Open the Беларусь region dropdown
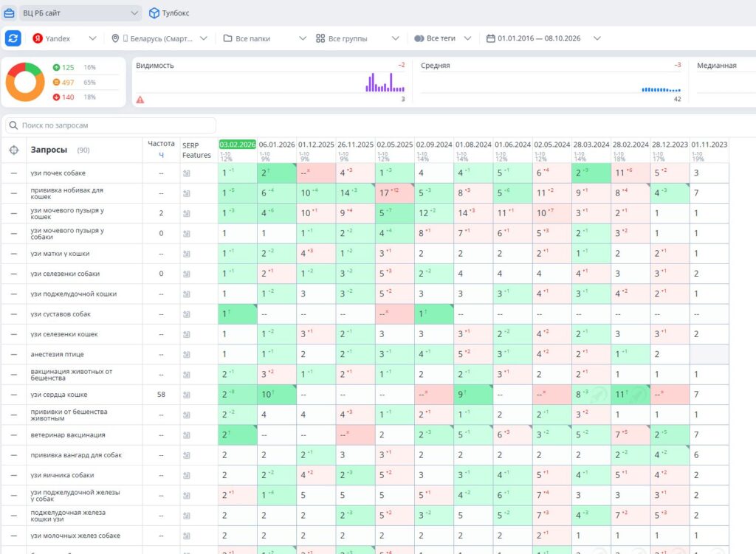The image size is (756, 554). (159, 38)
